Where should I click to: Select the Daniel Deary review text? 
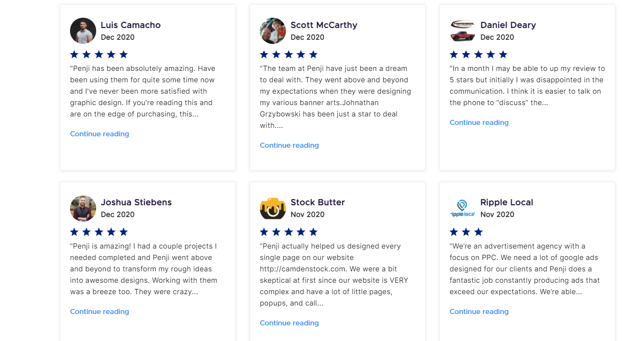[x=527, y=86]
